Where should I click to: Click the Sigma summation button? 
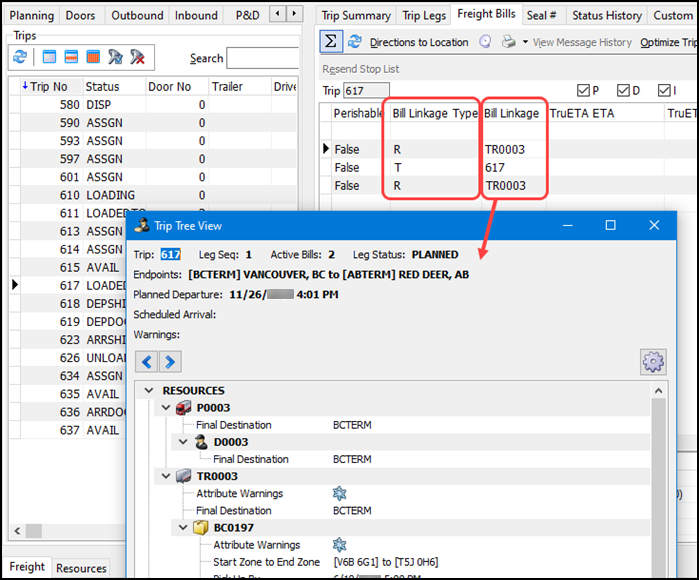click(331, 42)
